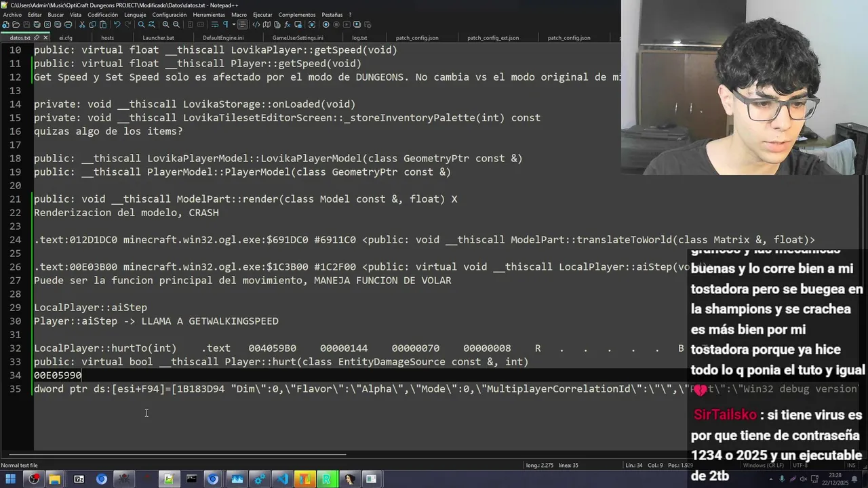Click the Print toolbar icon

coord(68,24)
